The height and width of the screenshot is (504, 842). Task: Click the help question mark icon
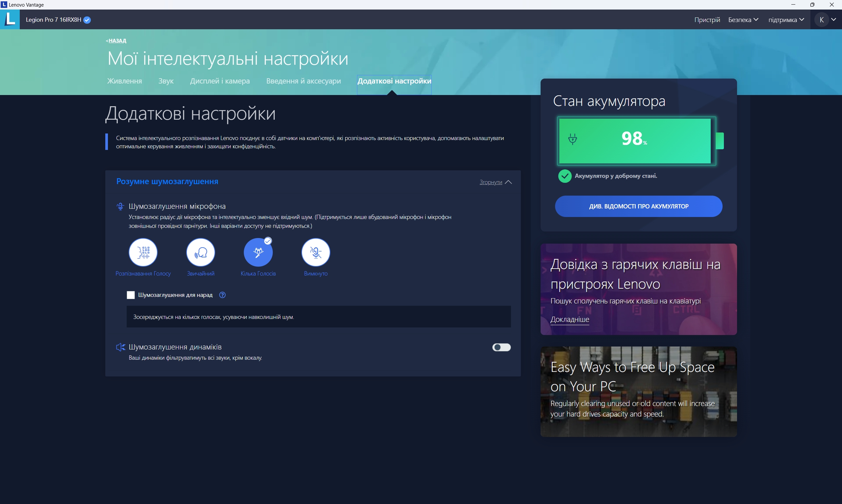coord(222,295)
